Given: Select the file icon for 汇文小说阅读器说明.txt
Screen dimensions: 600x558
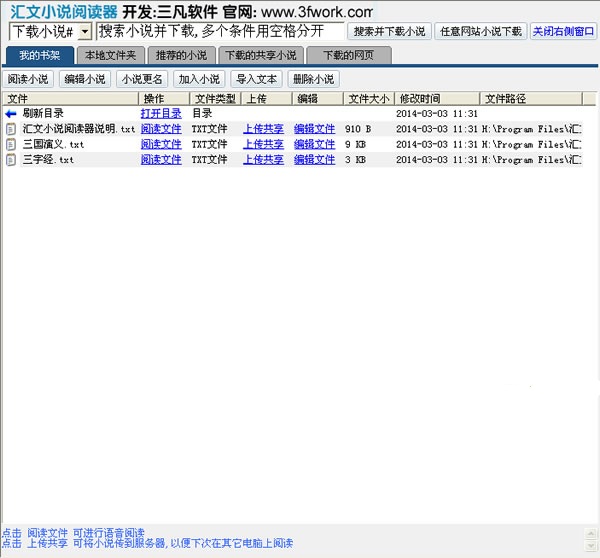Looking at the screenshot, I should pos(11,129).
